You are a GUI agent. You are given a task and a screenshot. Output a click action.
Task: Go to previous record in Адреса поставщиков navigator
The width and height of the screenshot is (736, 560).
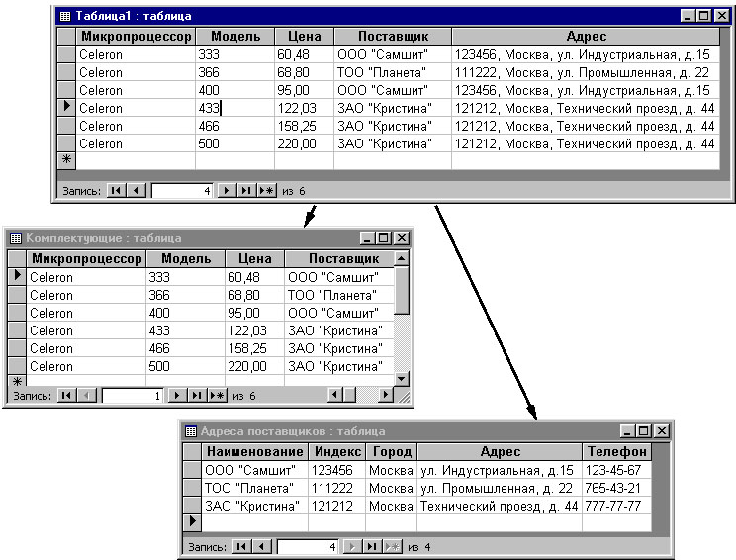[x=262, y=546]
